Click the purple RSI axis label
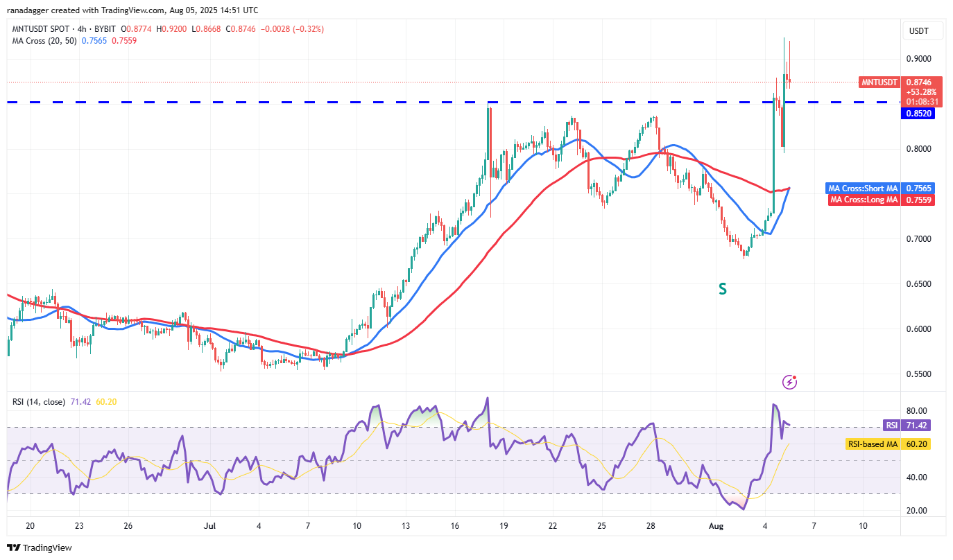This screenshot has width=953, height=560. pyautogui.click(x=891, y=425)
